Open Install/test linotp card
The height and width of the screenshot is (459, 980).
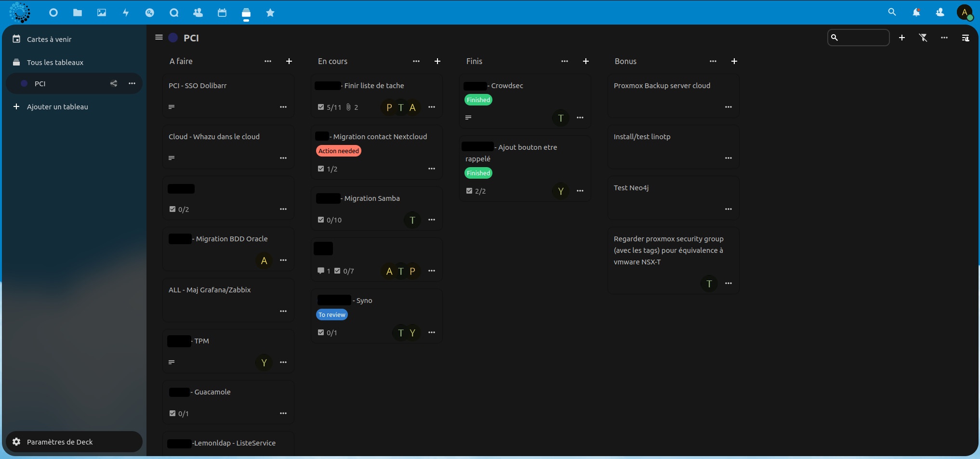(x=674, y=147)
